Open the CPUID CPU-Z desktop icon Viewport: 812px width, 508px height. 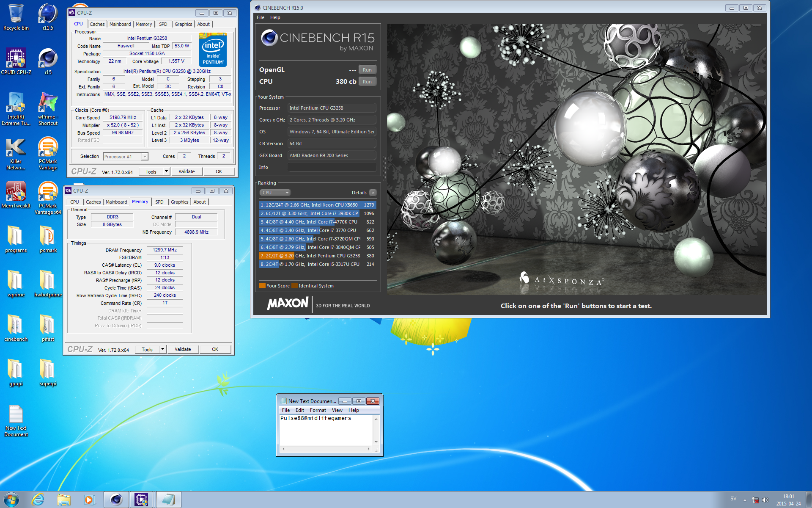pos(16,61)
